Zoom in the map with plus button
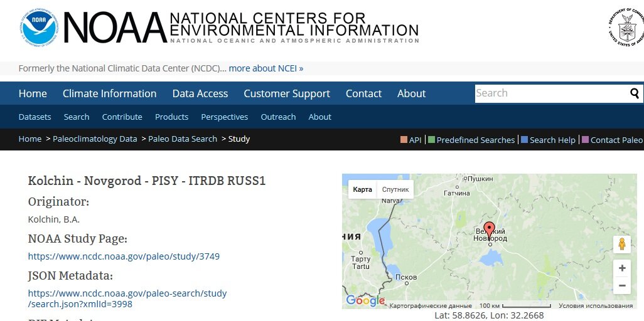644x321 pixels. click(x=622, y=268)
